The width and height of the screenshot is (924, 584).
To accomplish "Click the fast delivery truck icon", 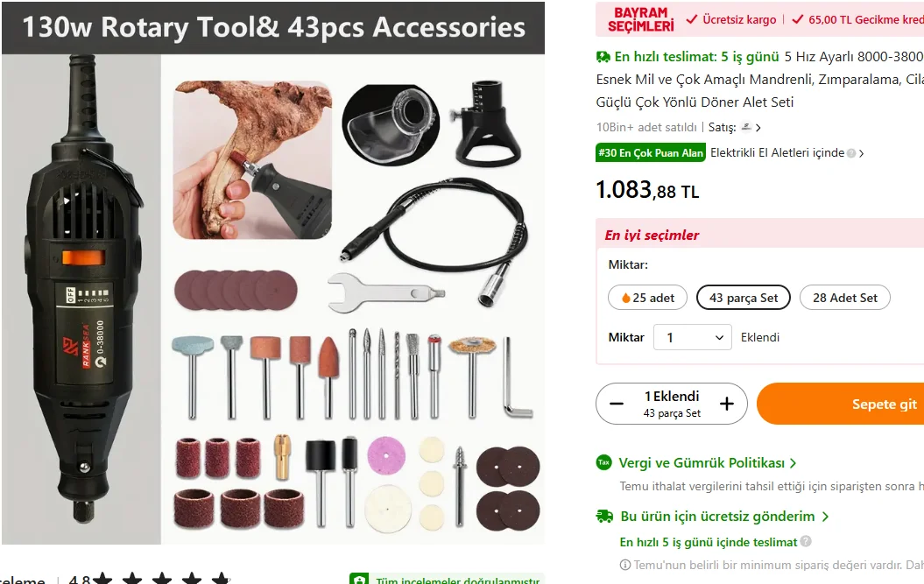I will (x=603, y=57).
